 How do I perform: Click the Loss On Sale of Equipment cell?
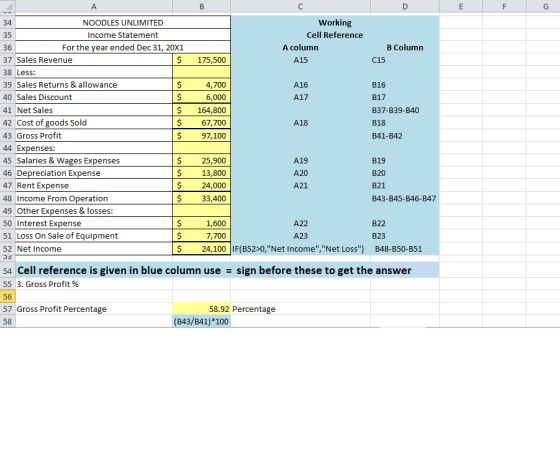pos(94,236)
